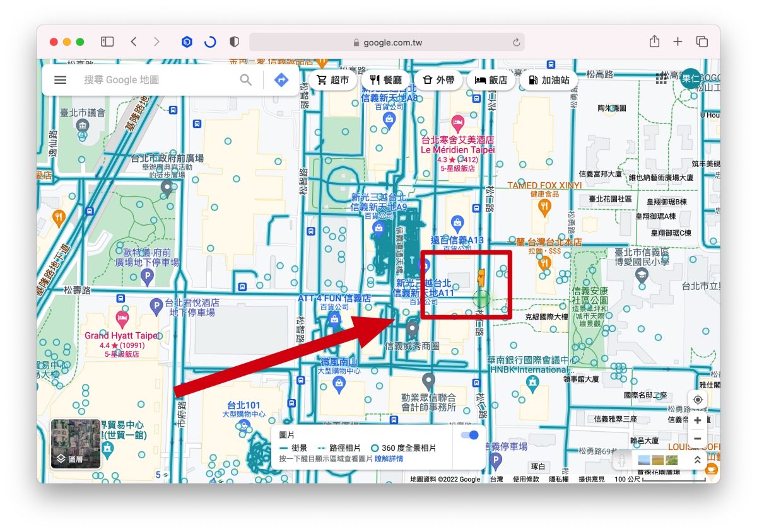Open the 果仁 account avatar
757x532 pixels.
point(691,79)
